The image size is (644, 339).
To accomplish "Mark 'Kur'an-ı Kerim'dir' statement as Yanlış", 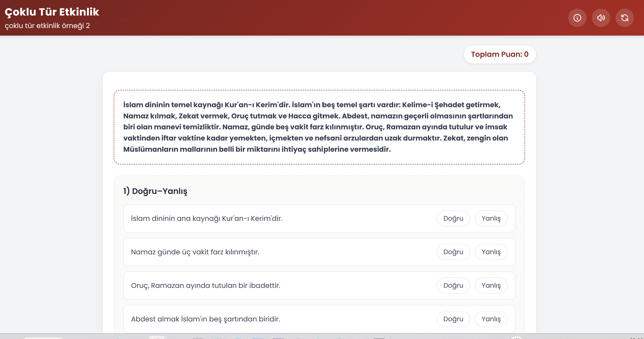I will pos(491,218).
